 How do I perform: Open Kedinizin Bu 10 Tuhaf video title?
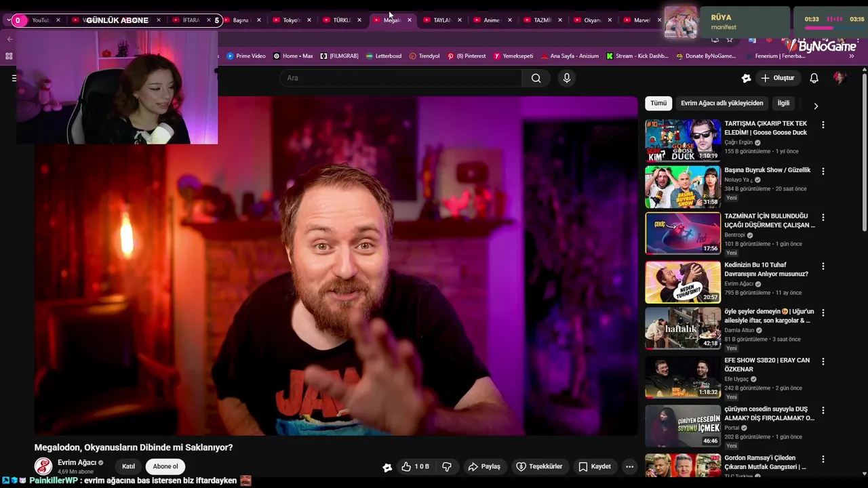tap(766, 269)
